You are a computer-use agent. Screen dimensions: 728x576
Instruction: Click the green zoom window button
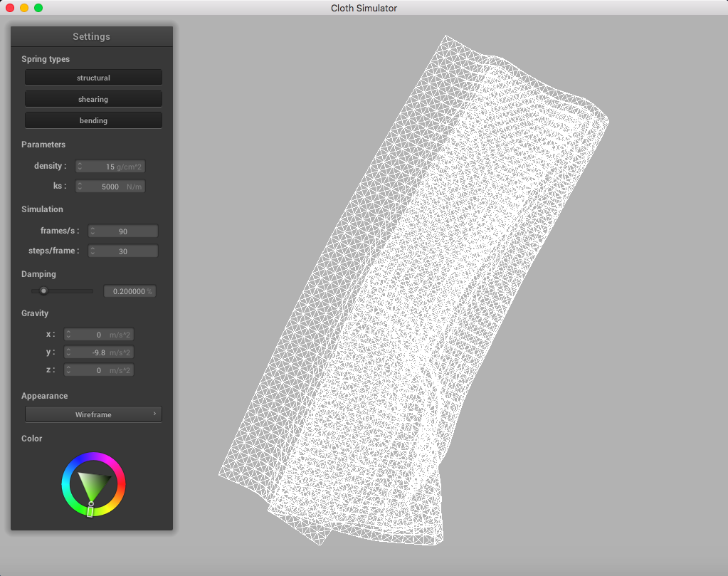(38, 7)
